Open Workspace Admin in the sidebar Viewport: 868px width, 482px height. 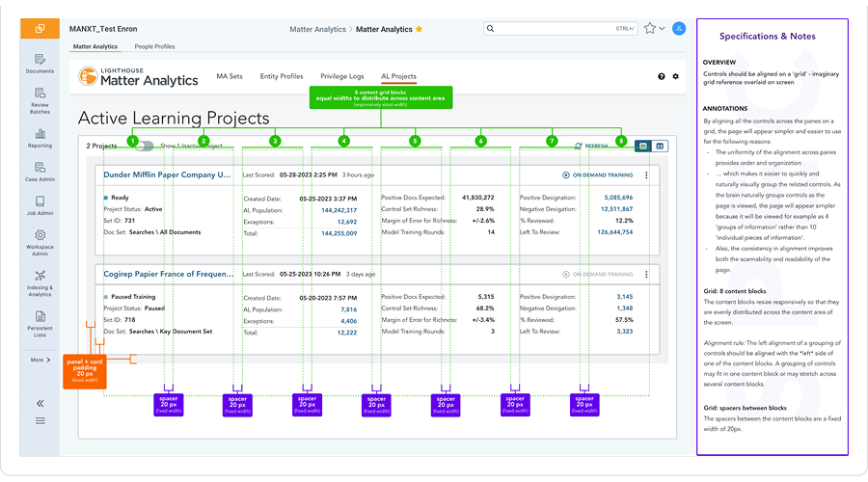click(40, 243)
